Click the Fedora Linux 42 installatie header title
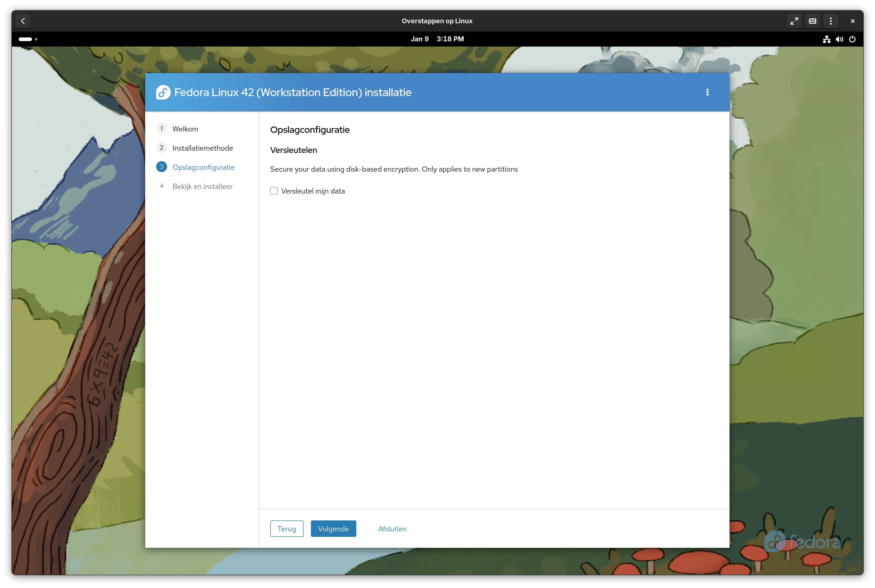The width and height of the screenshot is (875, 588). point(293,92)
